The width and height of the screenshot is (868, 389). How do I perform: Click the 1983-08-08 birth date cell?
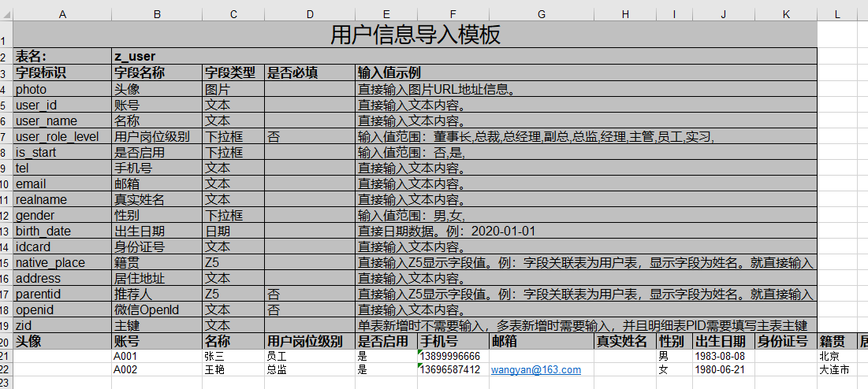pyautogui.click(x=723, y=357)
